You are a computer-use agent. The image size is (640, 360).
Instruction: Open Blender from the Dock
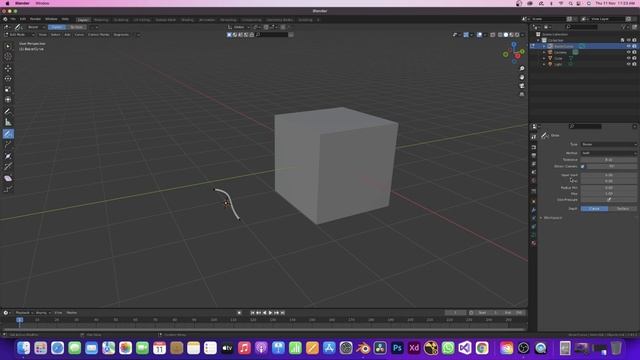363,348
